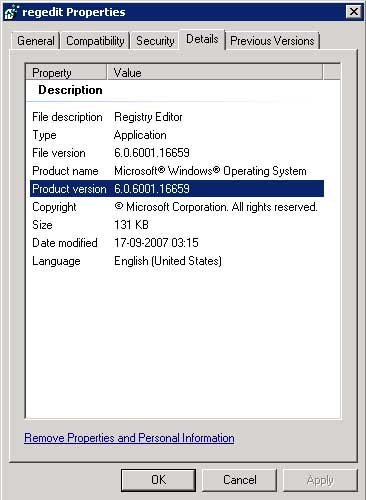Select the Language property row
The width and height of the screenshot is (366, 500).
coord(177,261)
